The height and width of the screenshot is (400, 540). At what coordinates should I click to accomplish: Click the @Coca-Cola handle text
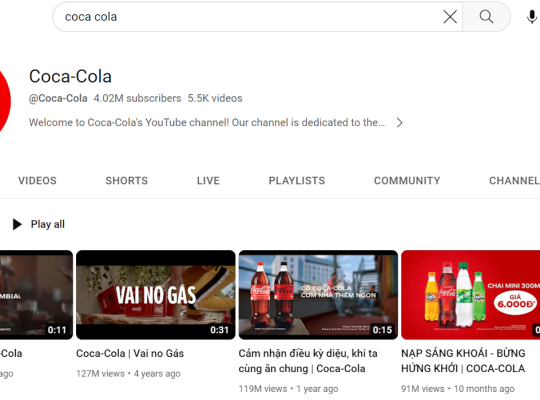pos(58,98)
